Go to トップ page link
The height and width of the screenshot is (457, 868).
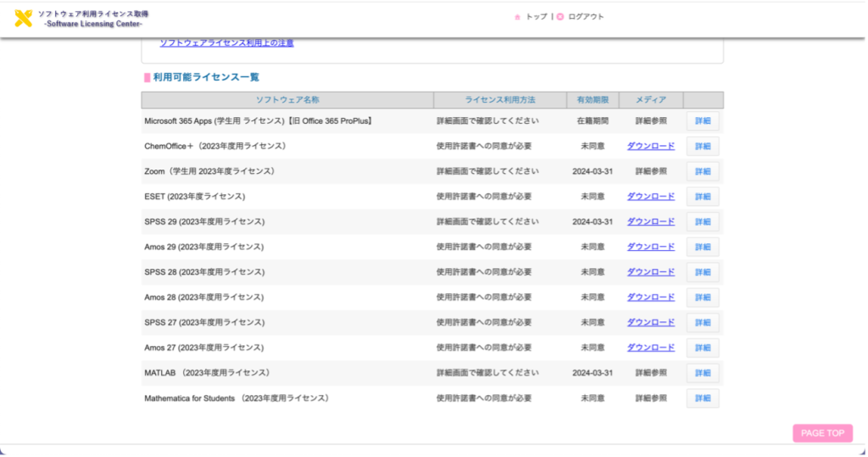537,17
